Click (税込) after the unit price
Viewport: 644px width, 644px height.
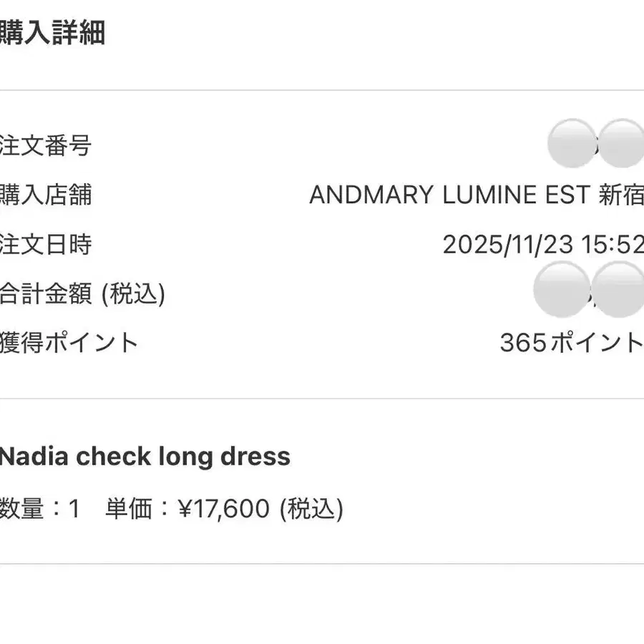(311, 509)
